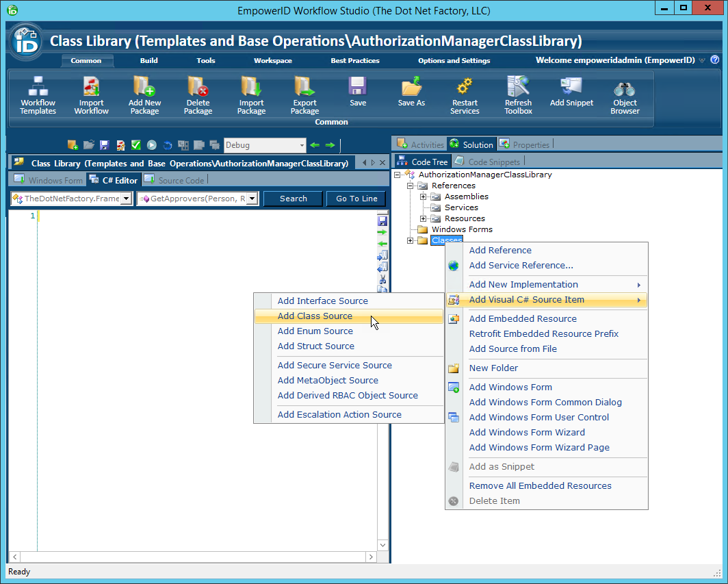728x584 pixels.
Task: Switch to the Source Code tab
Action: coord(181,181)
